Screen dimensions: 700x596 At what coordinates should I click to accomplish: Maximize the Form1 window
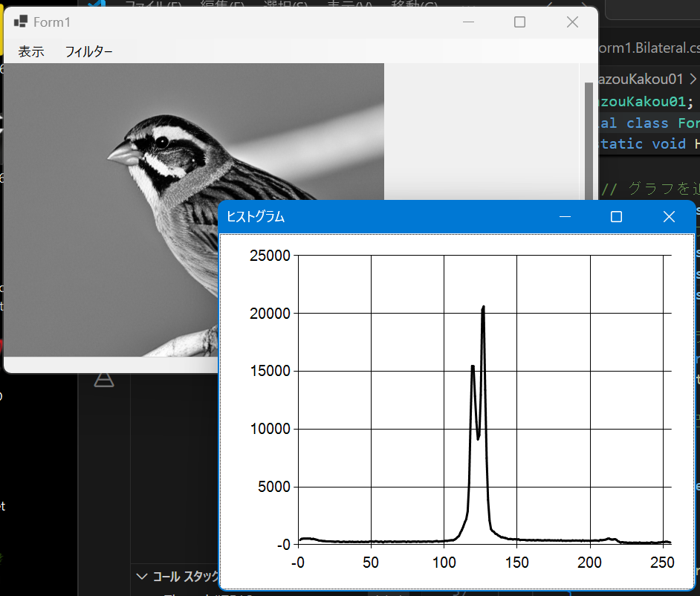click(x=519, y=22)
